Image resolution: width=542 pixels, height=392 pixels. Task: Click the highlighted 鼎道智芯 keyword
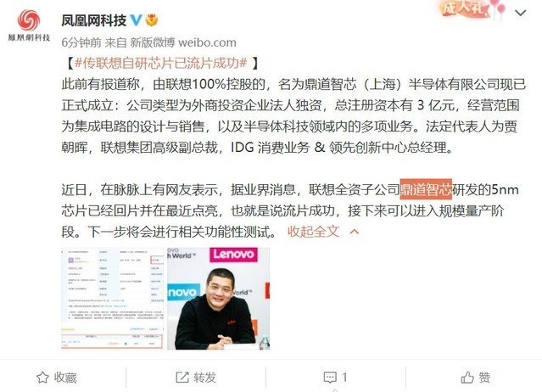click(426, 189)
